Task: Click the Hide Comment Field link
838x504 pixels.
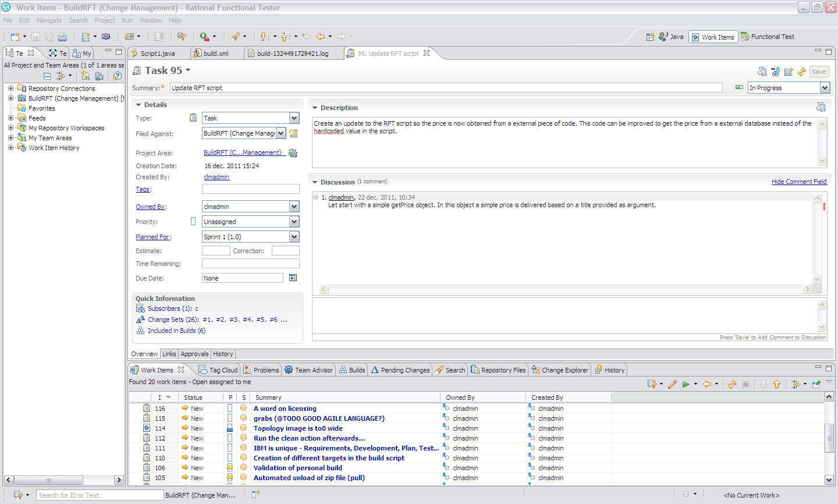Action: (x=799, y=182)
